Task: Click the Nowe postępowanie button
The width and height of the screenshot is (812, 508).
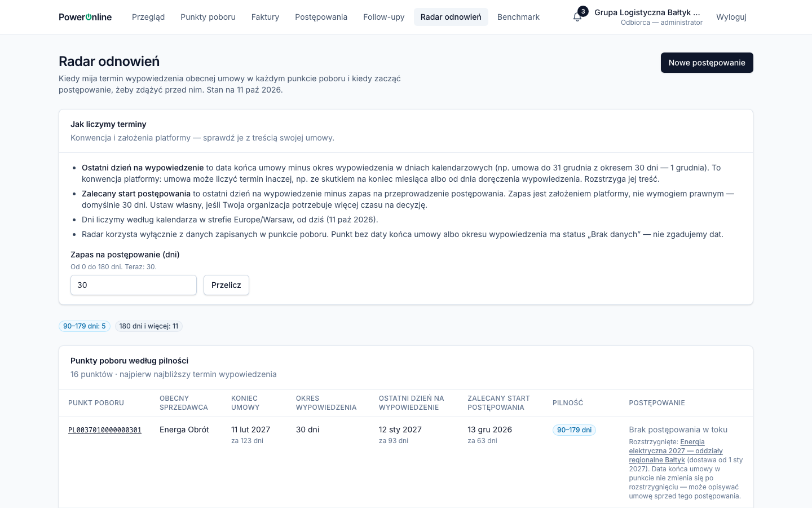Action: coord(707,63)
